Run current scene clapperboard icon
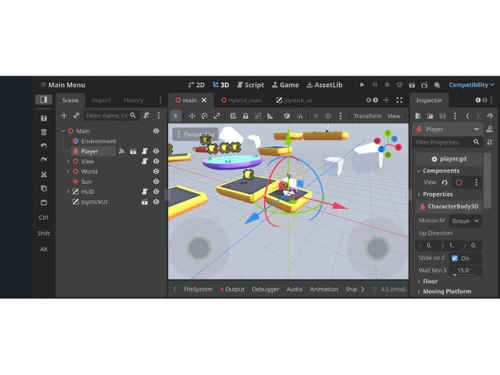500x375 pixels. 412,85
